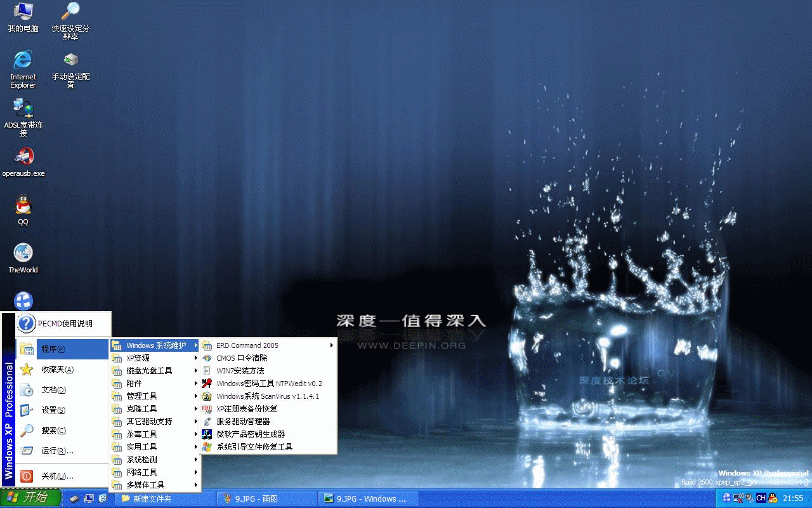Screen dimensions: 812x508
Task: Open the ADSL宽带连接 desktop icon
Action: pyautogui.click(x=23, y=109)
